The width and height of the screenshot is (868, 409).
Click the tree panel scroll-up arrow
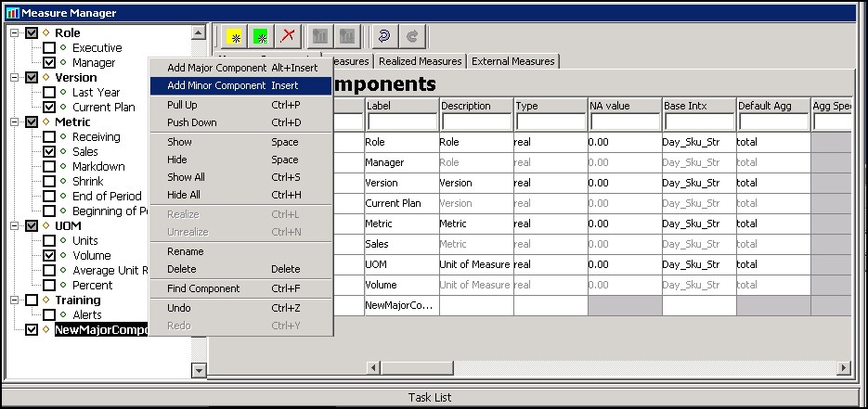click(x=199, y=32)
